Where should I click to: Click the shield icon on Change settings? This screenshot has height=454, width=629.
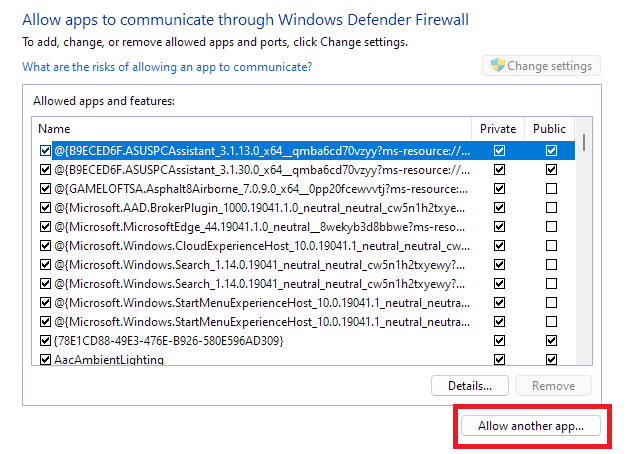[x=496, y=66]
